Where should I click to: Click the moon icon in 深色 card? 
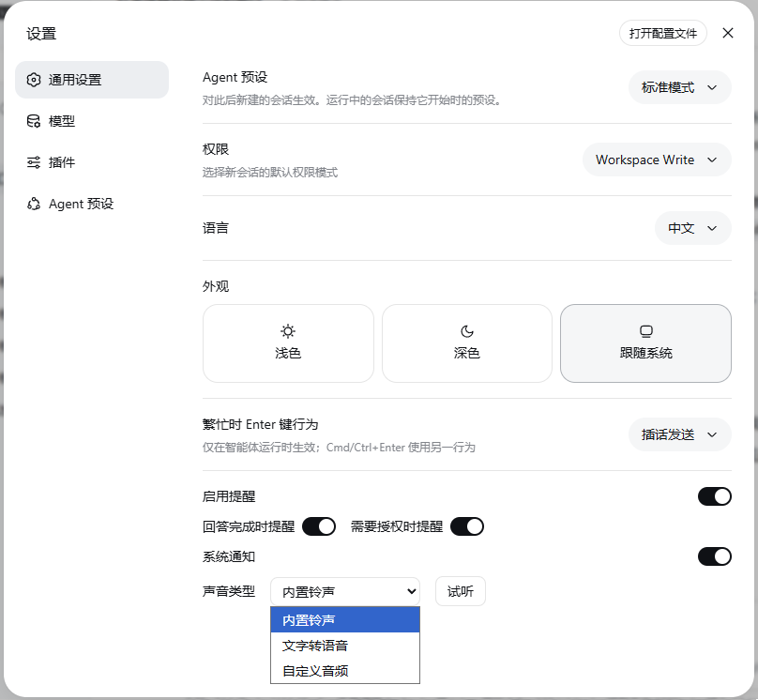click(x=467, y=331)
